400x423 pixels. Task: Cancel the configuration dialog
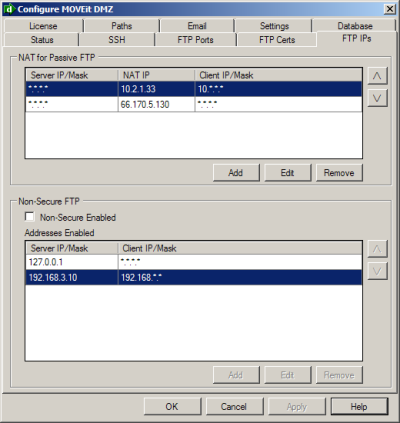coord(234,407)
